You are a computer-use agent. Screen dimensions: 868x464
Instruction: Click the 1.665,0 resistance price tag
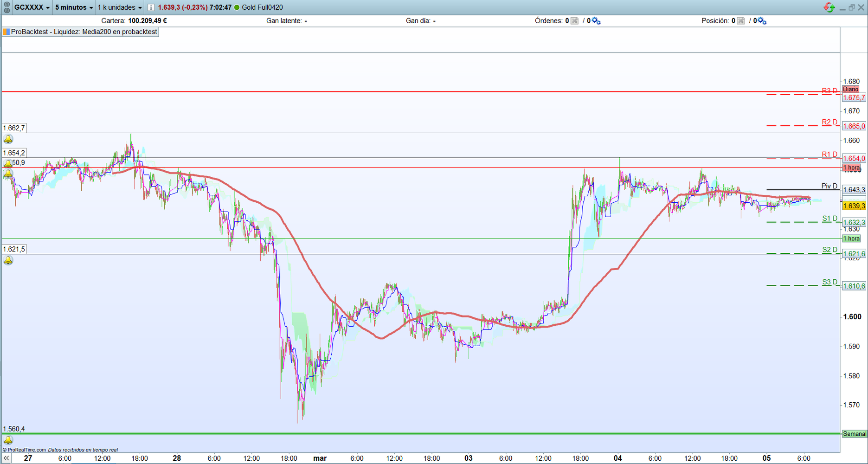coord(854,126)
